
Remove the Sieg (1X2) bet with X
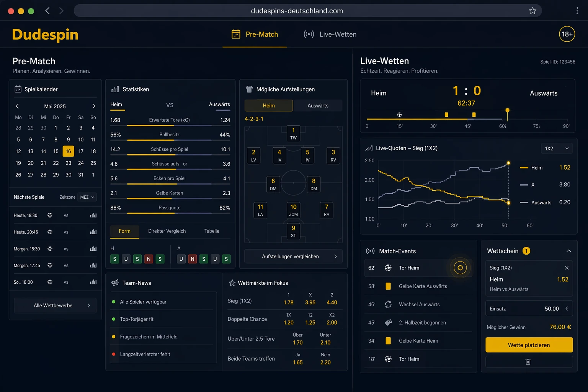pos(567,268)
